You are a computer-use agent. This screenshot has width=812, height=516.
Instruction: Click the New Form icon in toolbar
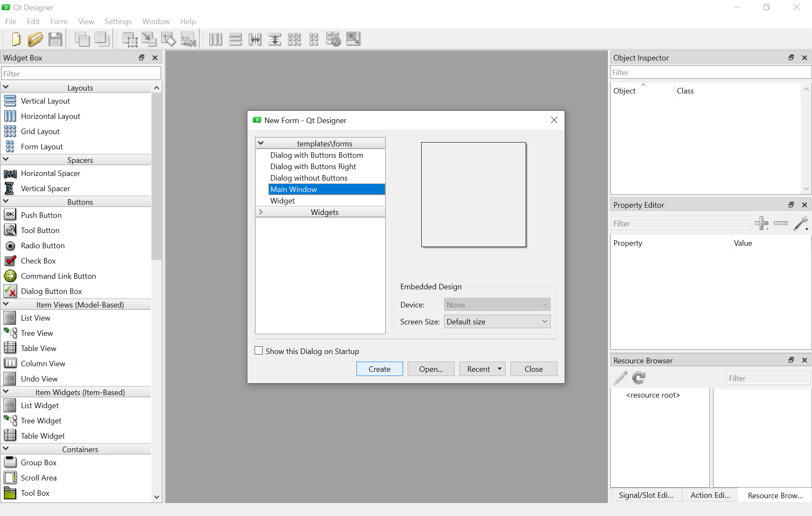[x=15, y=39]
